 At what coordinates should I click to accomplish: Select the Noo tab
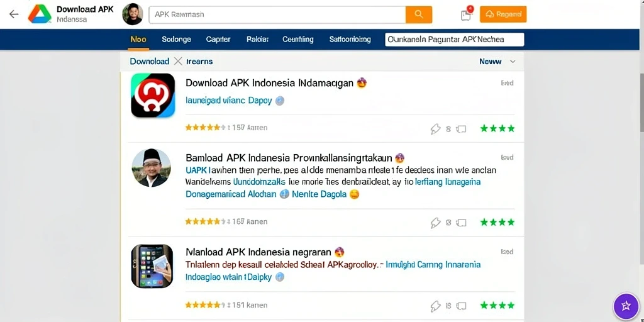click(x=138, y=40)
